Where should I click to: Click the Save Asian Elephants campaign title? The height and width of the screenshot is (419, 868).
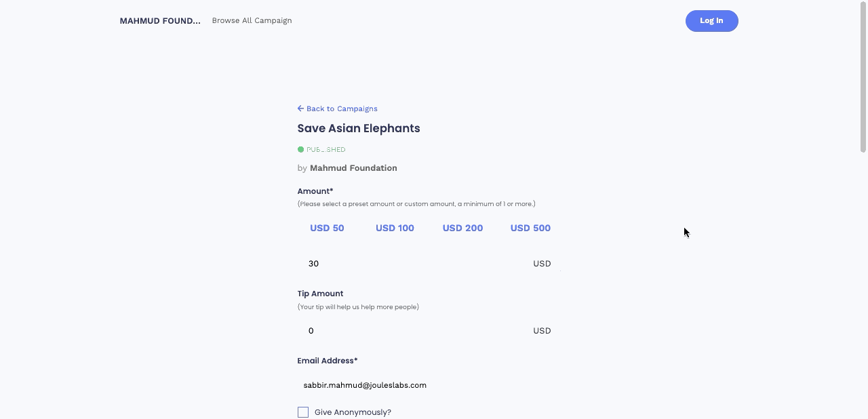point(359,128)
